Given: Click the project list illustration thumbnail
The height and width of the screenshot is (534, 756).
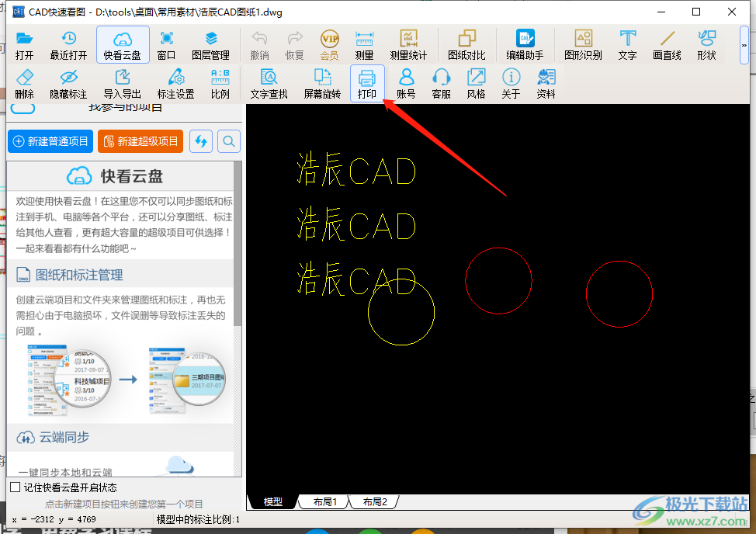Looking at the screenshot, I should point(68,380).
